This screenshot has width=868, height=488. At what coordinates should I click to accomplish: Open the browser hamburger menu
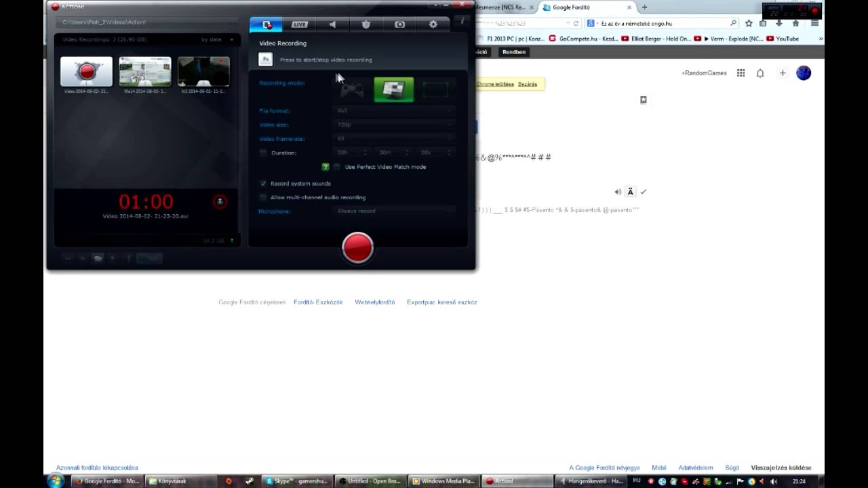[814, 23]
